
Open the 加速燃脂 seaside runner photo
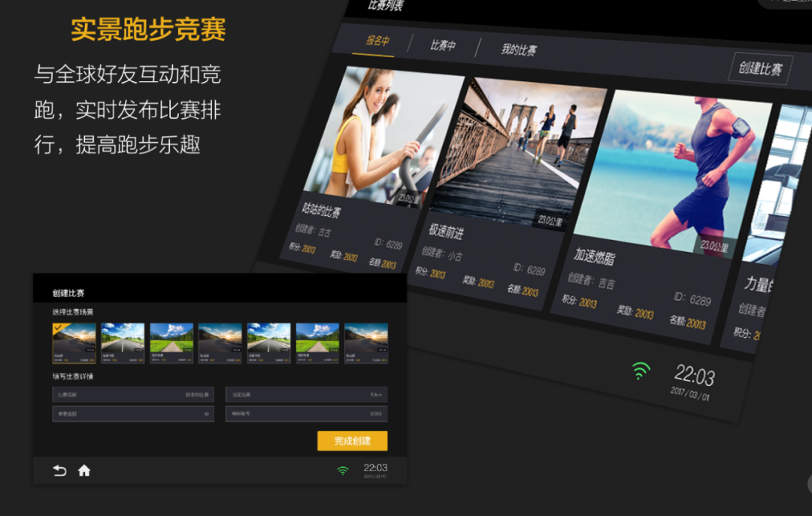(x=672, y=173)
